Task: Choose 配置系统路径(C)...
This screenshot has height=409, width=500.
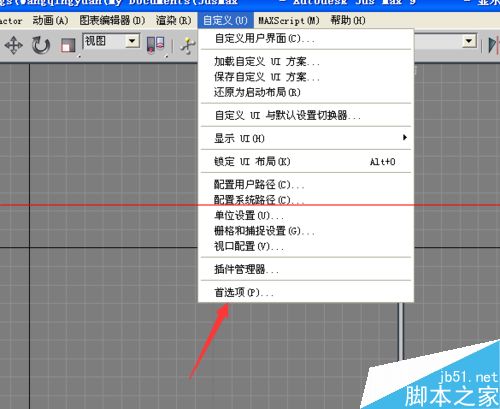Action: point(306,200)
